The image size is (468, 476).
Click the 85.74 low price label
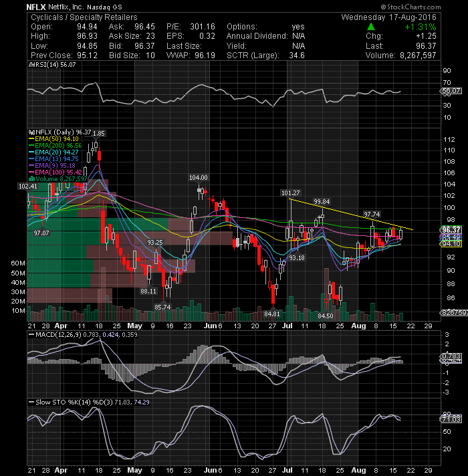(x=162, y=308)
